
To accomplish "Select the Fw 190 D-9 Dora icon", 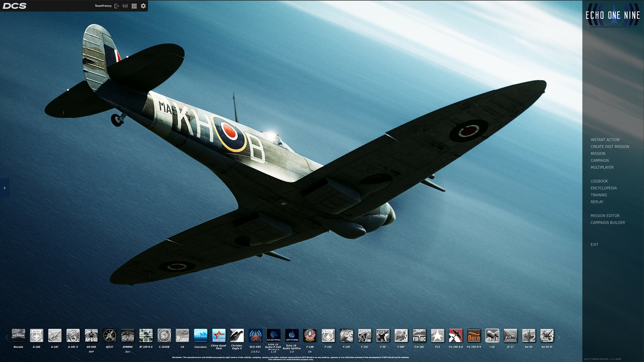I will click(474, 335).
